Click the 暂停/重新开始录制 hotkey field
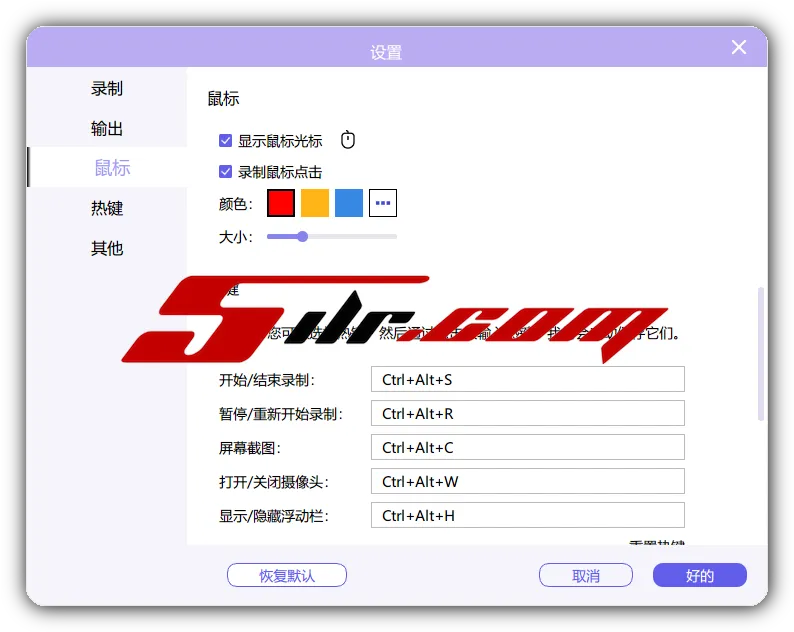The width and height of the screenshot is (794, 632). pos(528,413)
